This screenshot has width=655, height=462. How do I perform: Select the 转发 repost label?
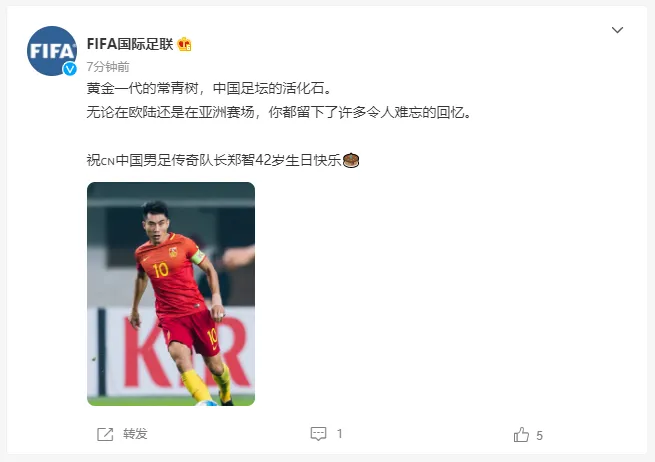(135, 434)
